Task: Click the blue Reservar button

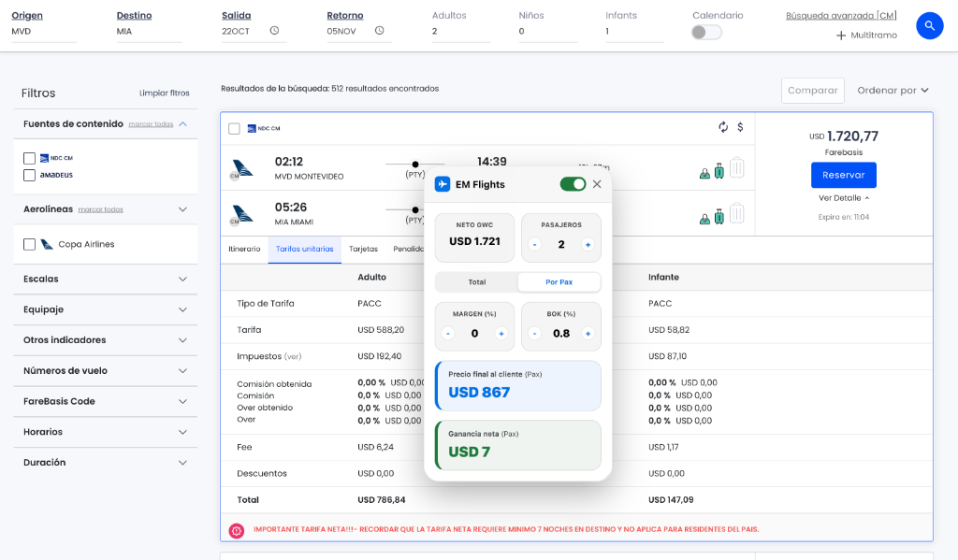Action: [x=843, y=175]
